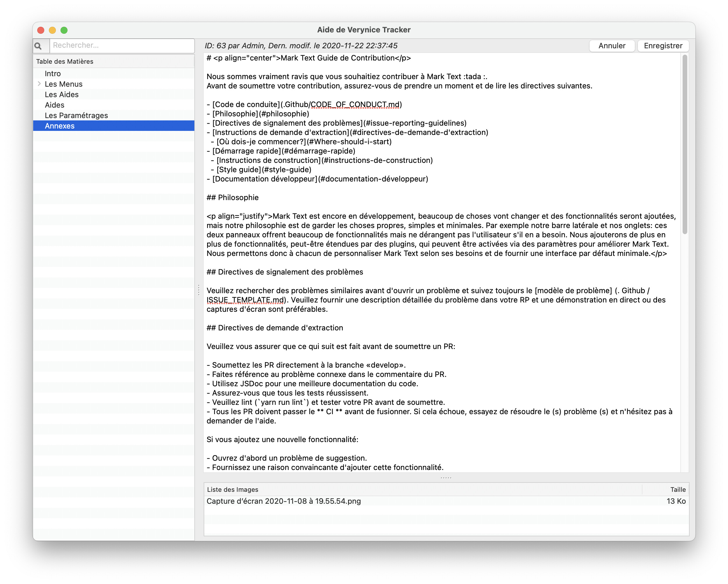The image size is (728, 584).
Task: Place cursor in the '## Philosophie' heading
Action: click(x=232, y=197)
